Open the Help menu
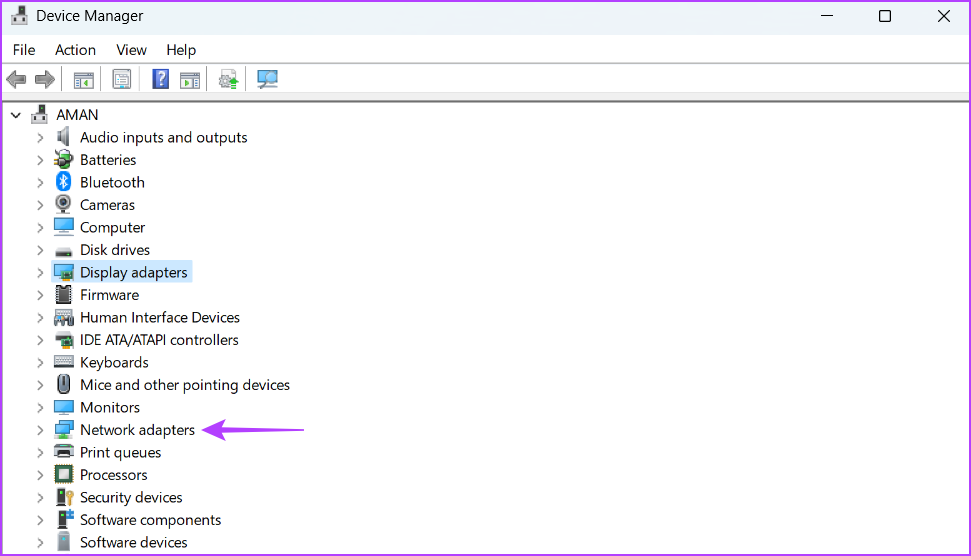The height and width of the screenshot is (556, 971). click(181, 50)
